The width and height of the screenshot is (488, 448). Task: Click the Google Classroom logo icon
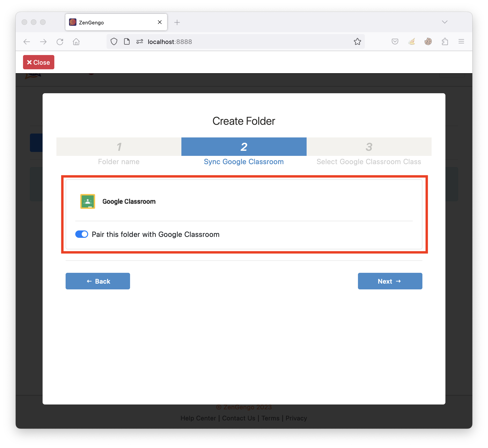87,201
